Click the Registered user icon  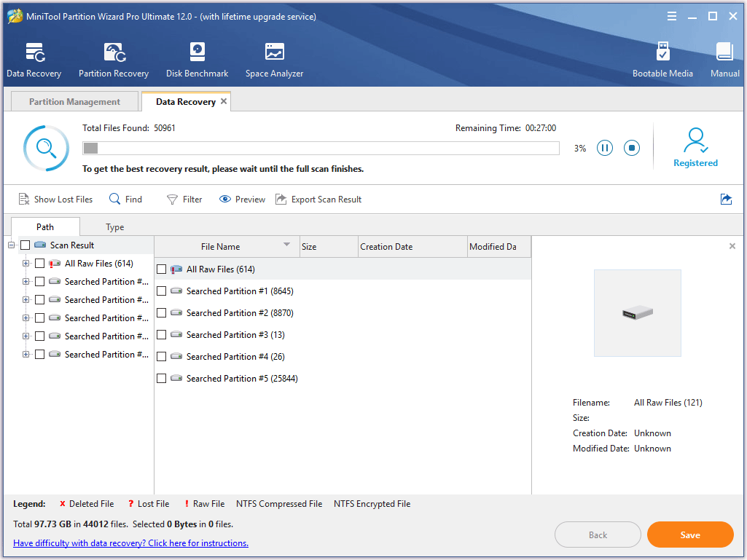pos(695,140)
